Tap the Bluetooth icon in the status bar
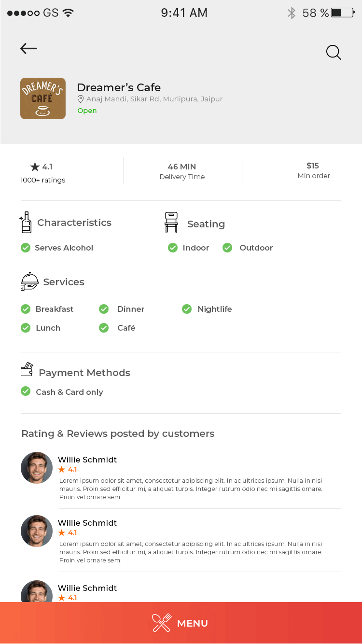Viewport: 362px width, 644px height. pyautogui.click(x=292, y=13)
